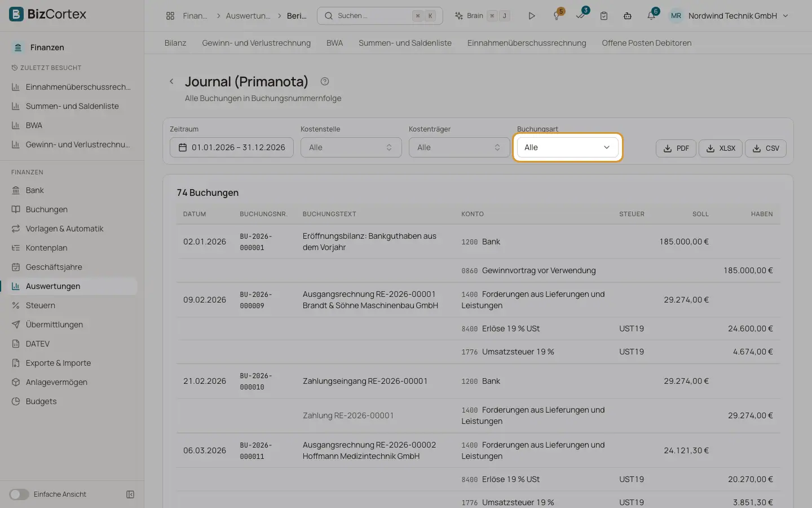Switch to the Bilanz tab
The image size is (812, 508).
coord(175,43)
